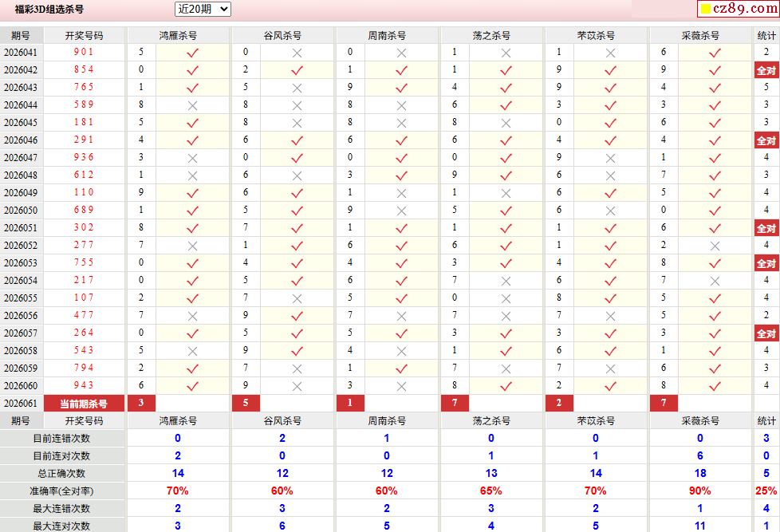Viewport: 780px width, 532px height.
Task: Click the cross mark for 谷风杀号 in row 2026041
Action: point(297,53)
